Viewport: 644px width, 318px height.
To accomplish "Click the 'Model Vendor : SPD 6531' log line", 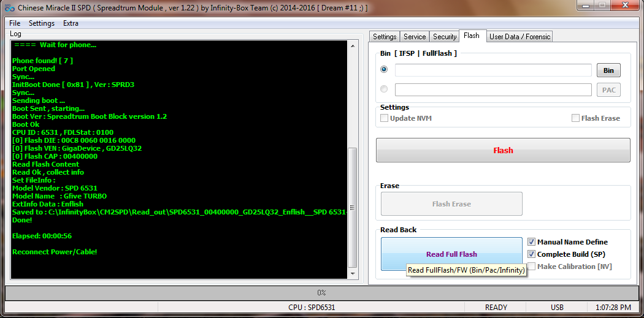I will click(55, 188).
